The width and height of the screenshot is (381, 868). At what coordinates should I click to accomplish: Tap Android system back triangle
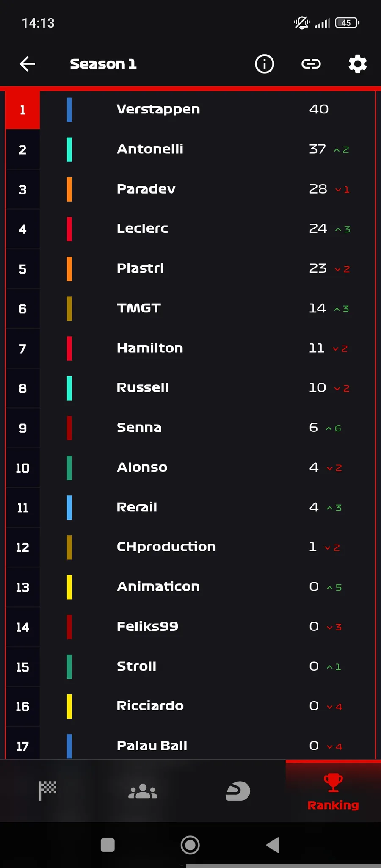pos(273,845)
